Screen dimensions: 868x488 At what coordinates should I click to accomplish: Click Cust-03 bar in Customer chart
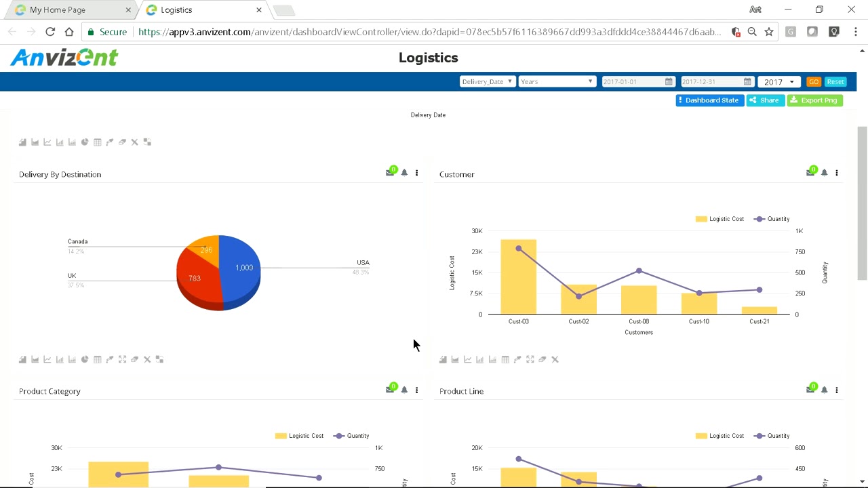[x=519, y=277]
